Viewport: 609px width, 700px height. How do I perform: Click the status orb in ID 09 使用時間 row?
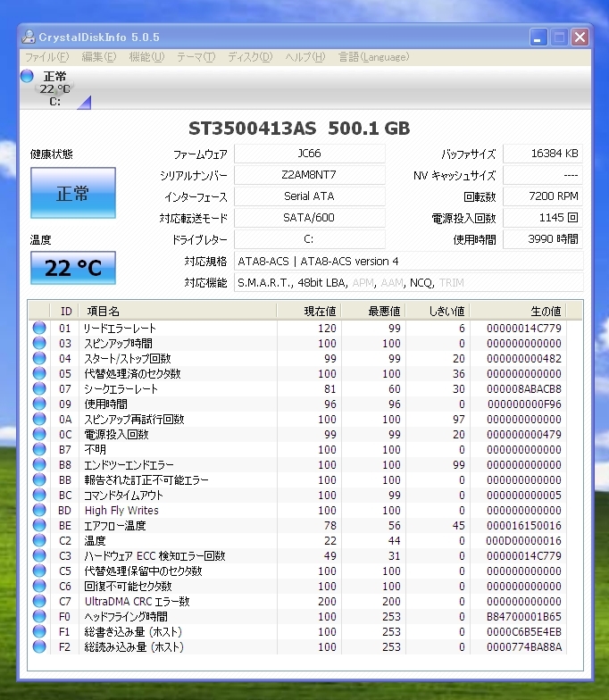point(39,404)
